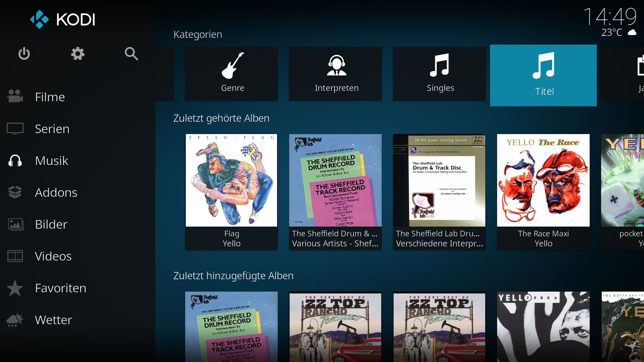Open the search magnifier icon
This screenshot has height=362, width=644.
(131, 54)
